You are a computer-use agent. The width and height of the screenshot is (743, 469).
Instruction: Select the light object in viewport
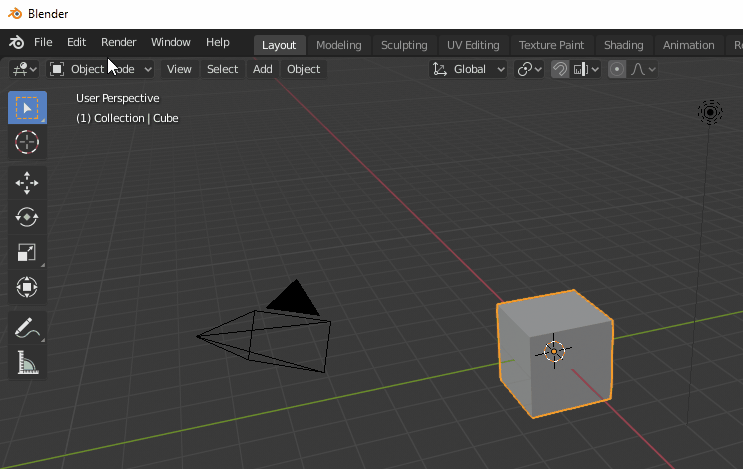pos(710,112)
